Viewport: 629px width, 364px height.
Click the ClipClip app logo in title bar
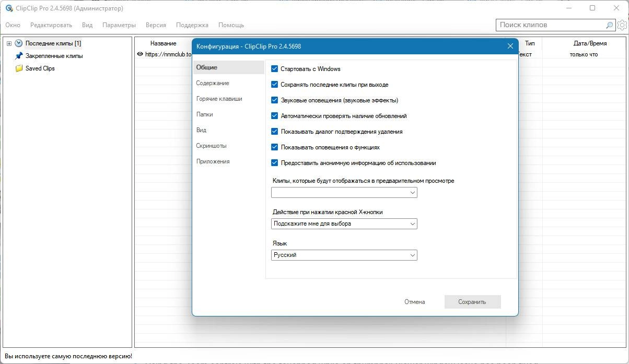(x=9, y=8)
